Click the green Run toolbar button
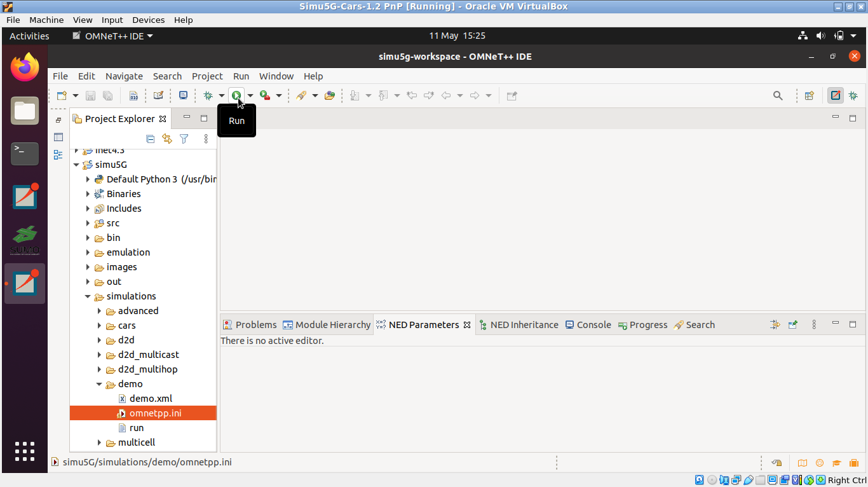868x487 pixels. coord(236,95)
